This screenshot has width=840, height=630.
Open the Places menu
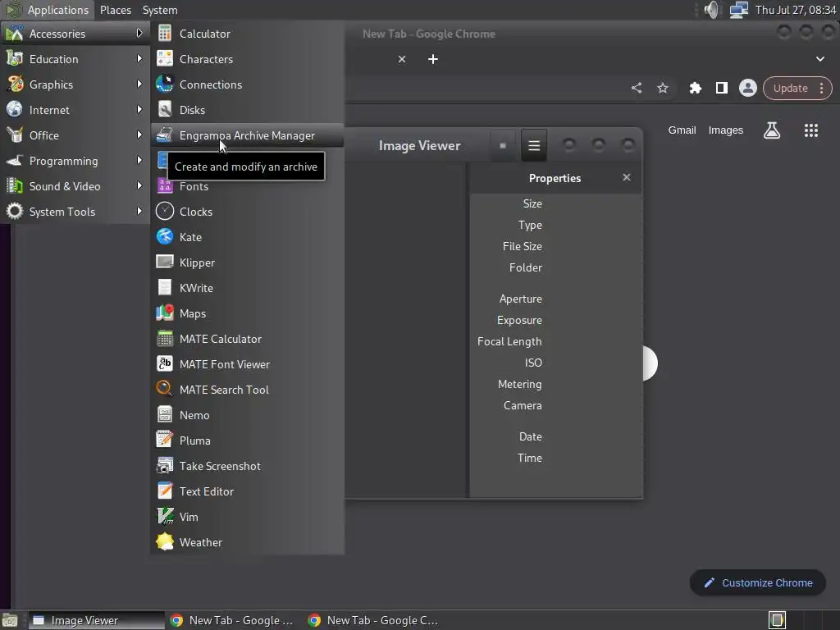[115, 10]
